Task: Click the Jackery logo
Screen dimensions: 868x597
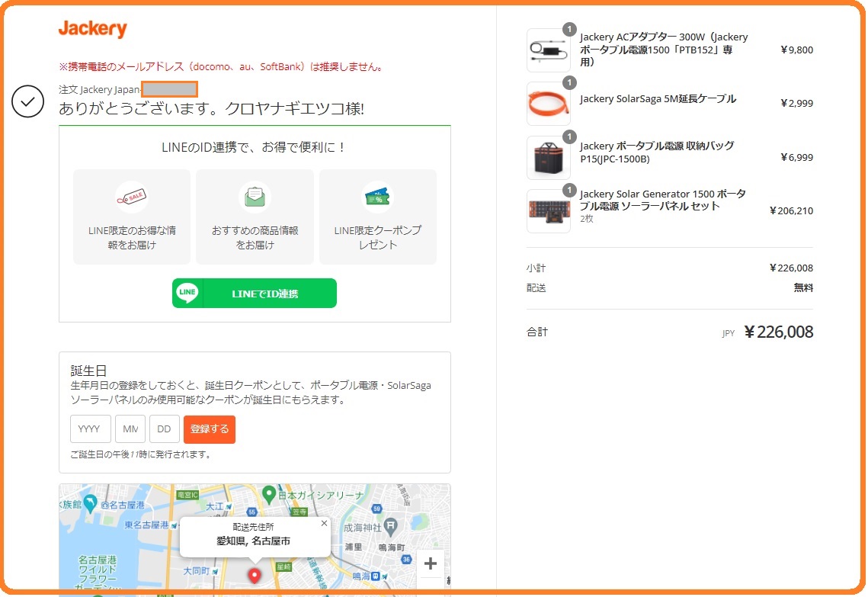Action: (92, 28)
